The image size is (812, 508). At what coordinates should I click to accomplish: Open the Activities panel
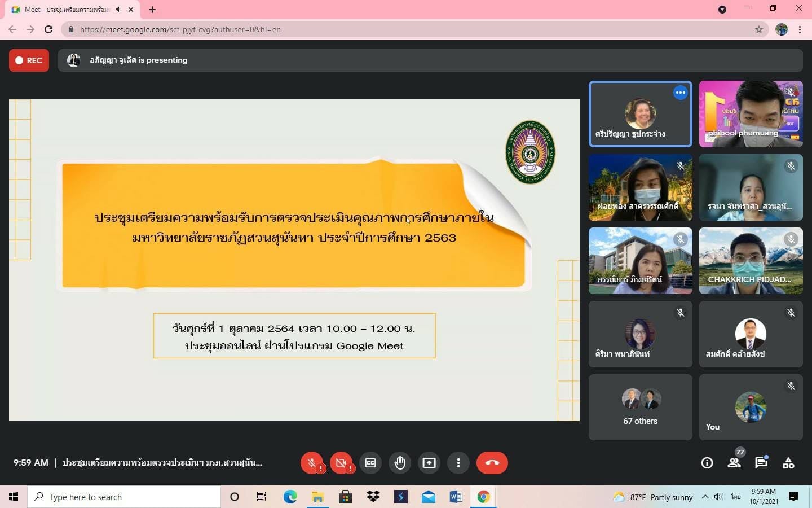(788, 463)
